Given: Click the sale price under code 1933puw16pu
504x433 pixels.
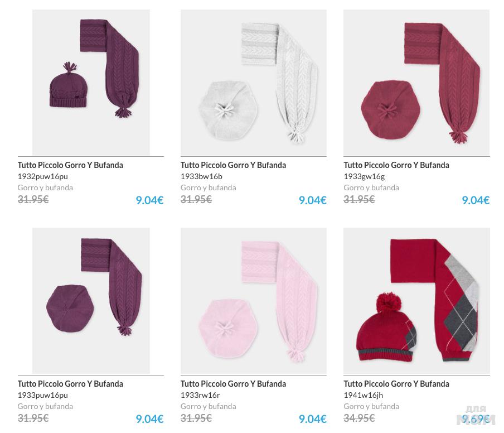Looking at the screenshot, I should click(149, 419).
